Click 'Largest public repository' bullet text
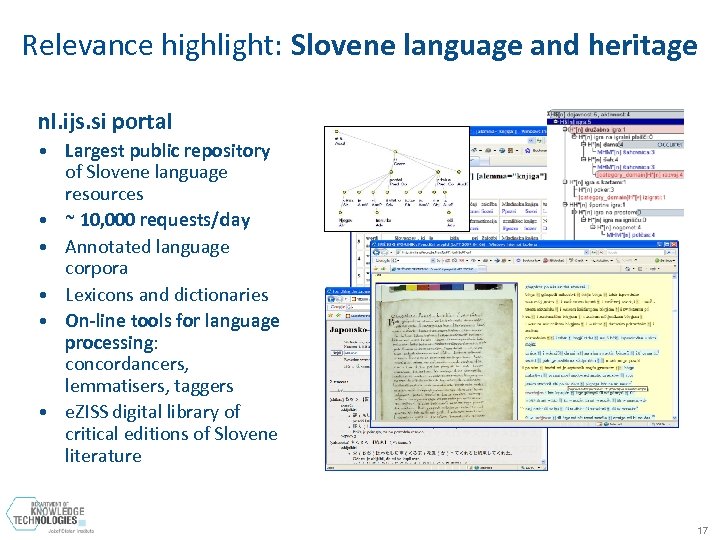 (168, 151)
